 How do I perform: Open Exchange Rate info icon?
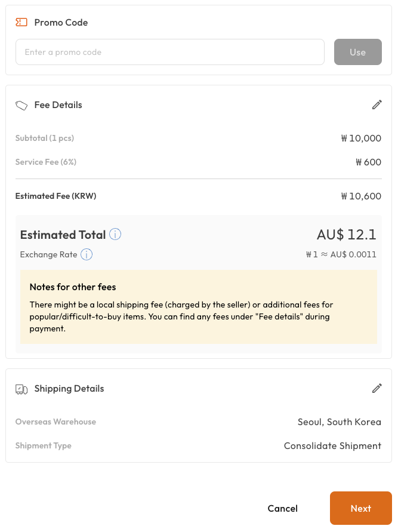[x=87, y=255]
